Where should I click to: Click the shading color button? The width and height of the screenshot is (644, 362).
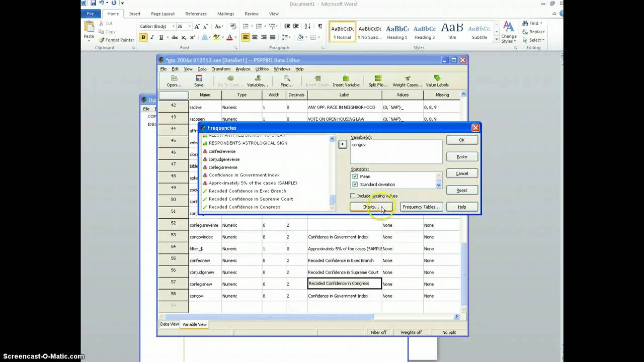point(300,37)
